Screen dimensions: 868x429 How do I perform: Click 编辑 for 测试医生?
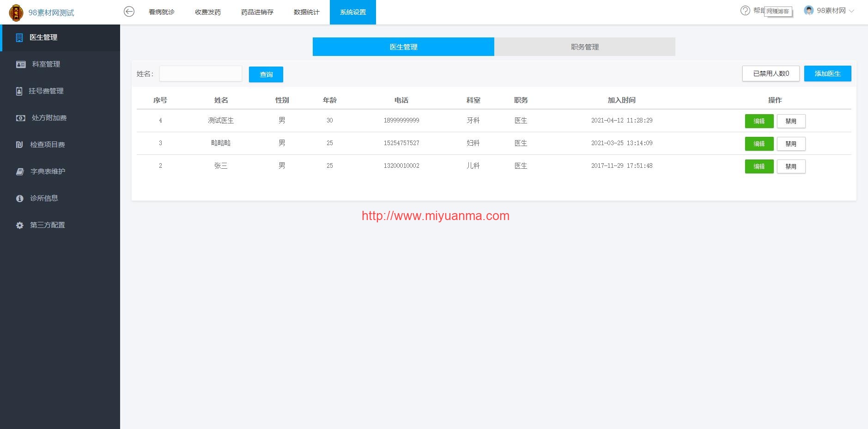(x=759, y=121)
